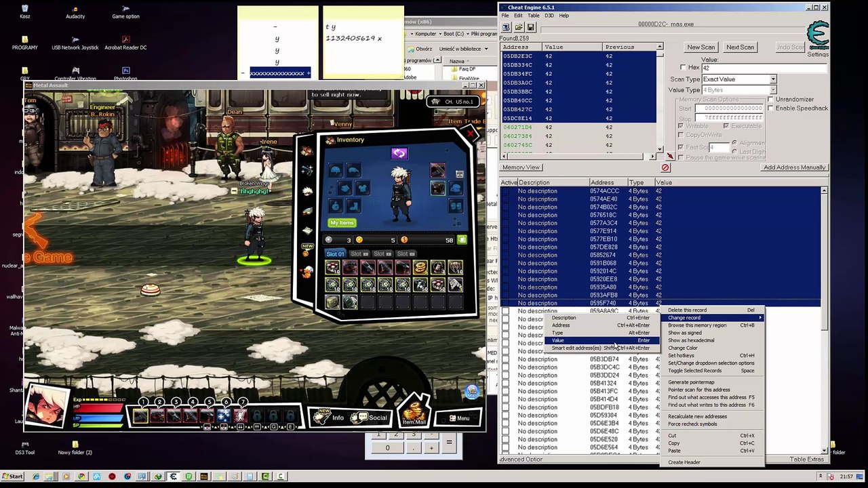Select skill slot 1 in the game hotbar
Viewport: 868px width, 488px height.
pos(141,415)
